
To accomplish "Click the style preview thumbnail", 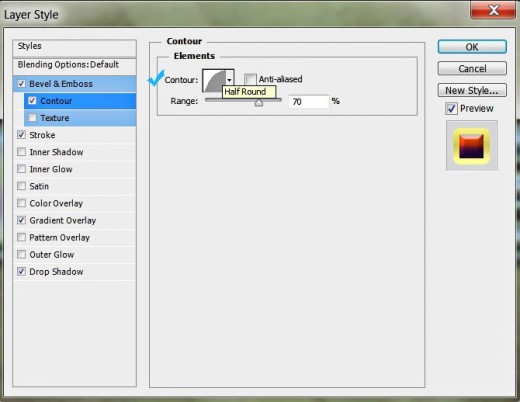I will click(472, 146).
